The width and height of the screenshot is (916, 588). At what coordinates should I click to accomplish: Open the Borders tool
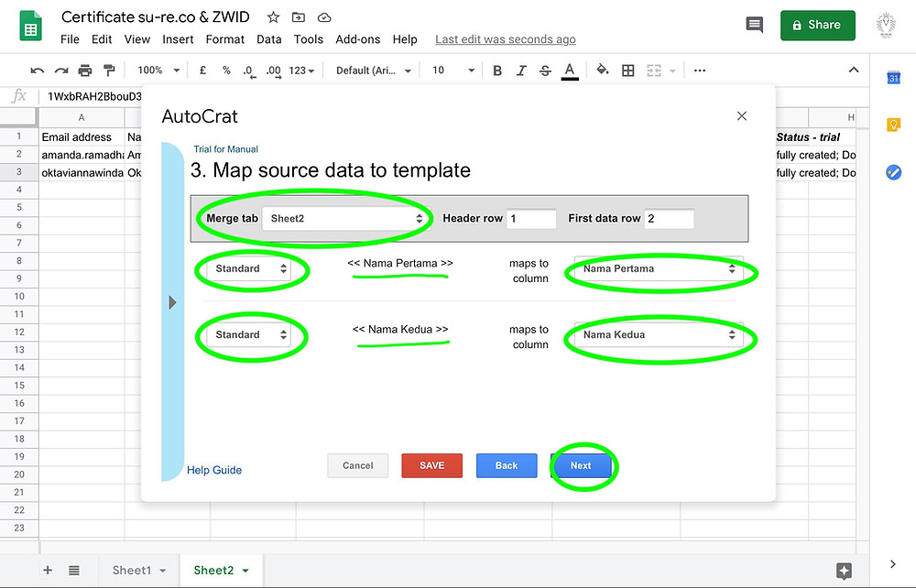pyautogui.click(x=628, y=71)
